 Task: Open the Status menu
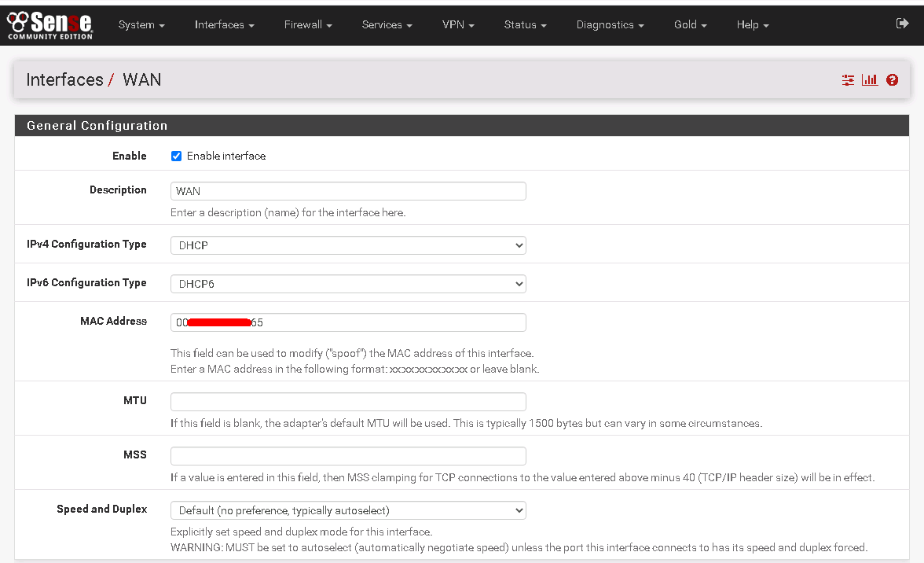coord(525,24)
